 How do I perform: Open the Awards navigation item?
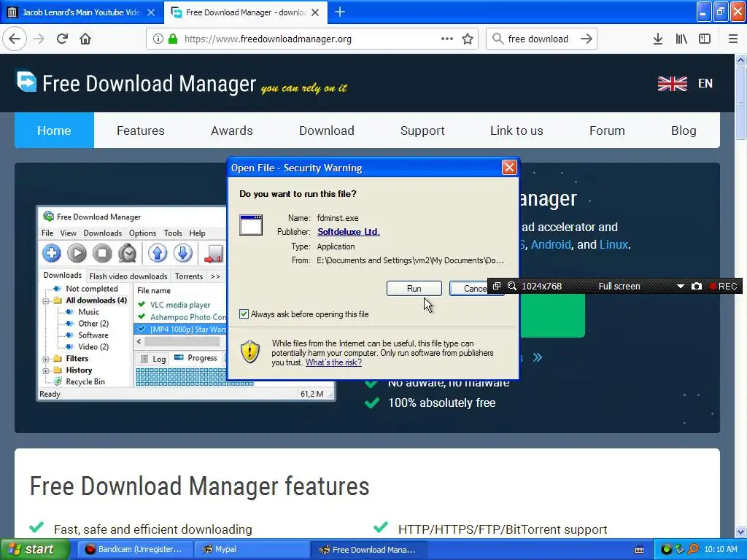(231, 131)
